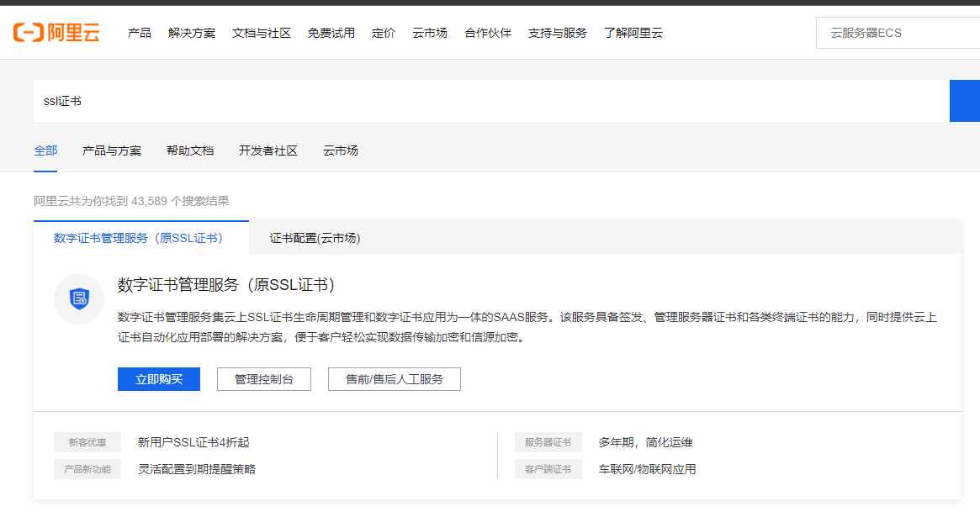Click the 阿里云 logo
This screenshot has width=980, height=512.
(x=56, y=33)
